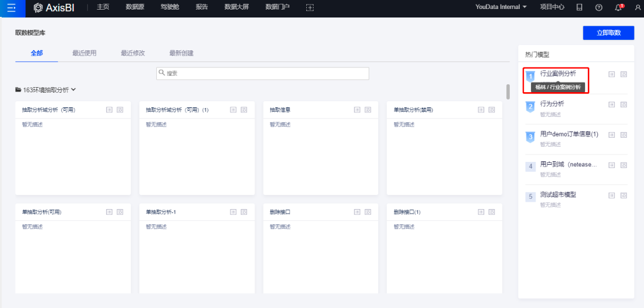Screen dimensions: 644x308
Task: Click the list icon on 抽取分析域分析（可用）(1) card
Action: pos(233,110)
